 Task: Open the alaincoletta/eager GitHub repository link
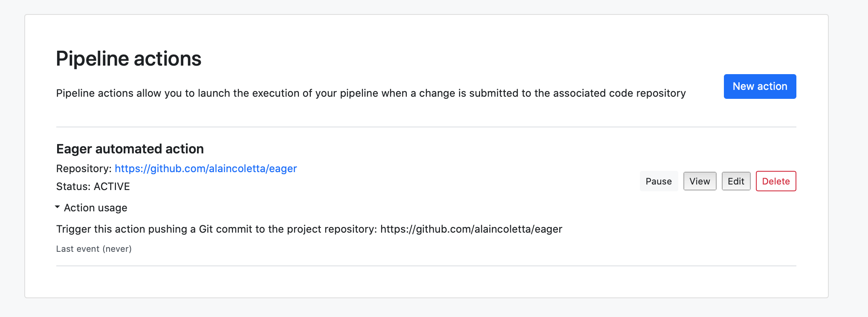206,169
